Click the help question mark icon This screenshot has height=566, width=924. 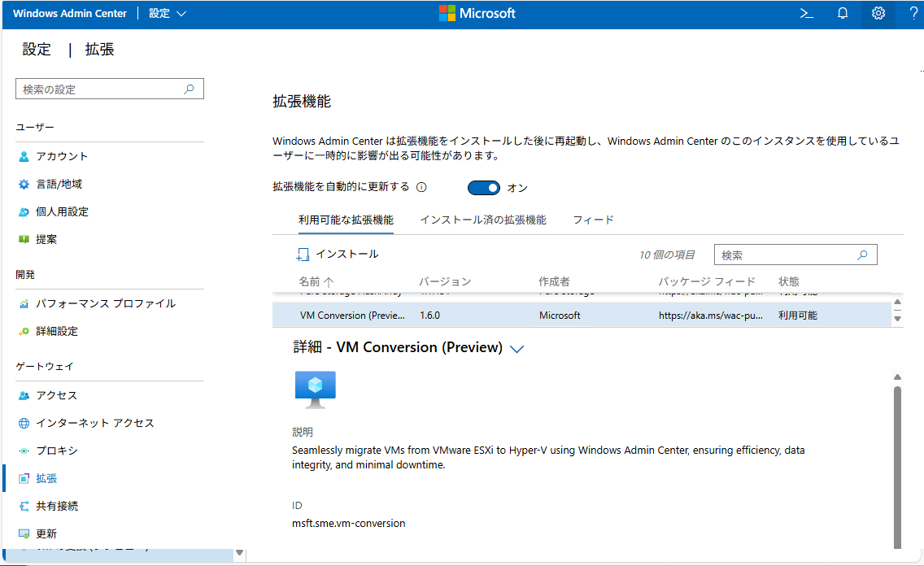(912, 13)
